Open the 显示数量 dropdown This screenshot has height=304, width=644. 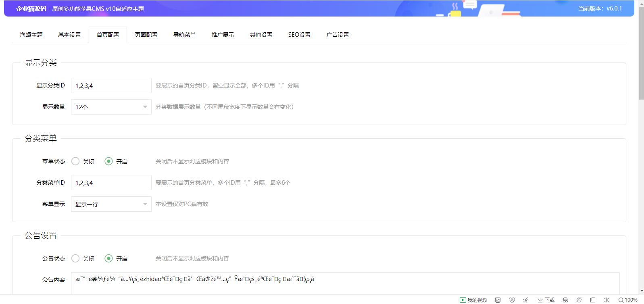click(111, 107)
